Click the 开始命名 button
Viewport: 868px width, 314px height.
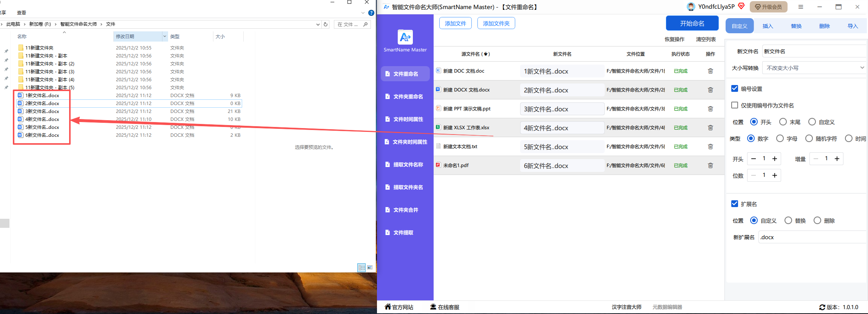(692, 23)
